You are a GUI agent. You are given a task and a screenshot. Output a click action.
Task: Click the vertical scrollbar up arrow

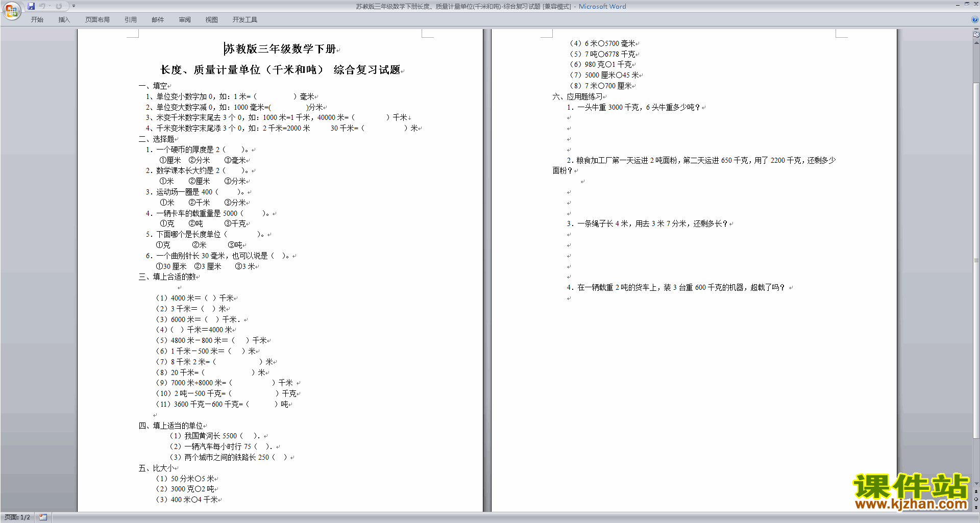click(x=976, y=43)
